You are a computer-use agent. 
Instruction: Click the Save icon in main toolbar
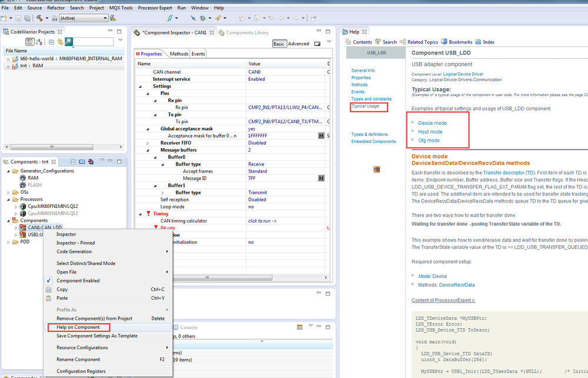pos(18,18)
